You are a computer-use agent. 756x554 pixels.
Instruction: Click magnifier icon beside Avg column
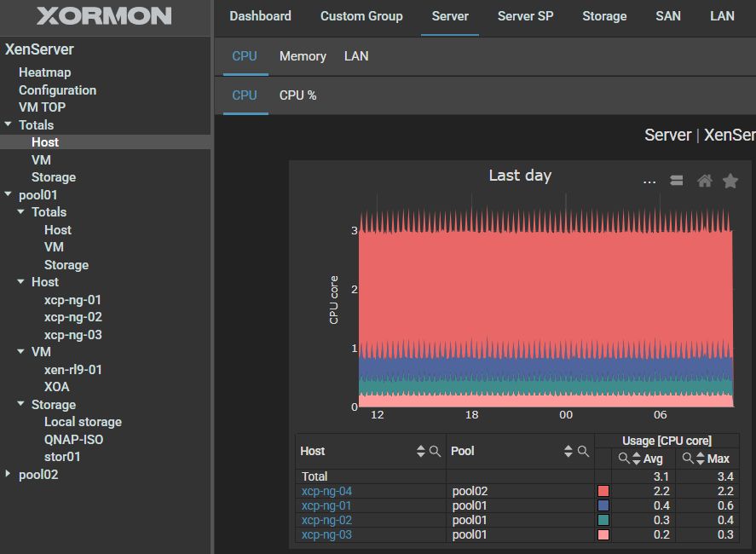624,459
